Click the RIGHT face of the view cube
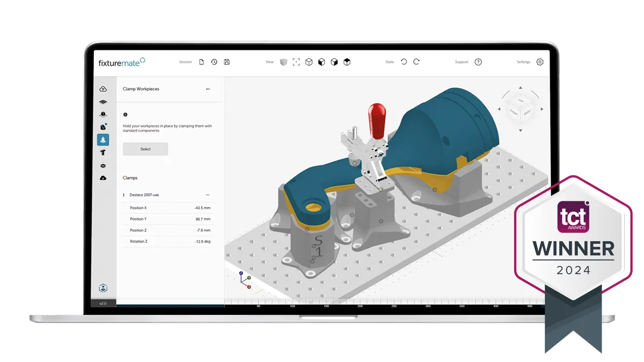The width and height of the screenshot is (644, 362). pyautogui.click(x=527, y=113)
